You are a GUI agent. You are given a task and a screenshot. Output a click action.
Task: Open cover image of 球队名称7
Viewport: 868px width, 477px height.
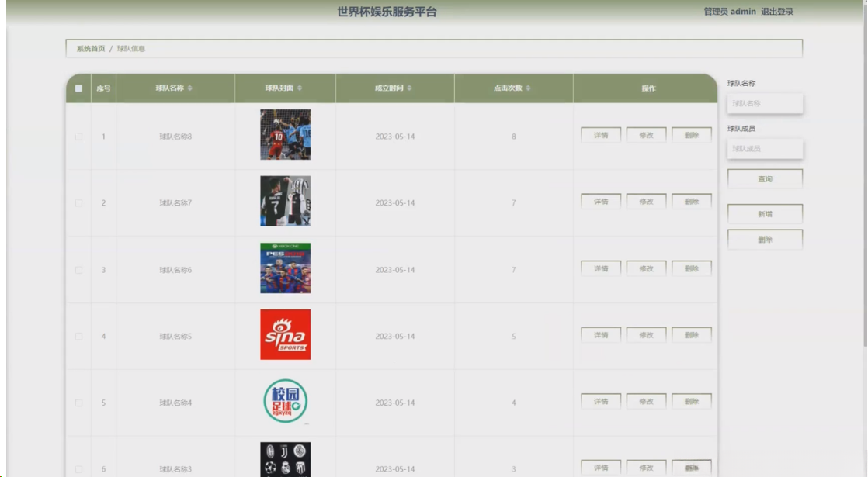[x=286, y=201]
